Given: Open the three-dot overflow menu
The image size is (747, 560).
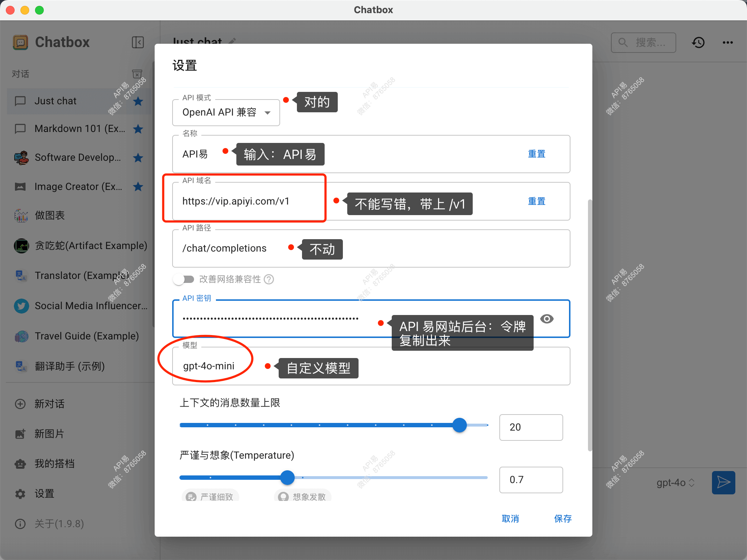Looking at the screenshot, I should [728, 42].
